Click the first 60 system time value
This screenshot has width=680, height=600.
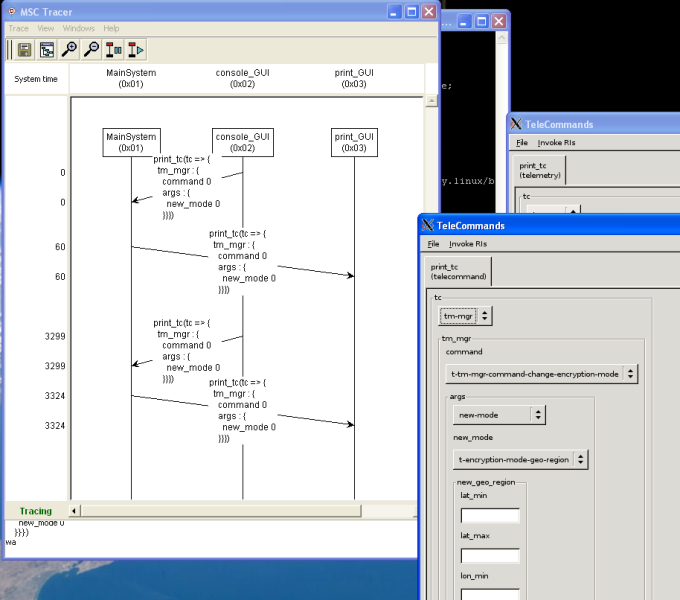pos(60,247)
